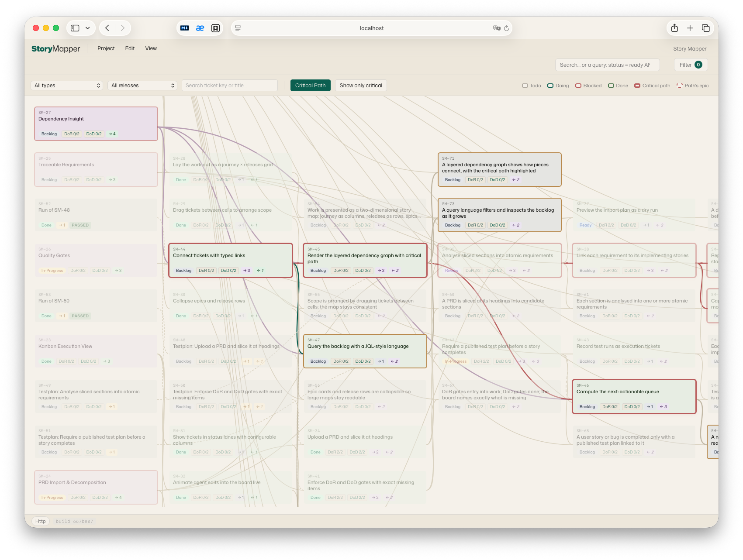This screenshot has height=560, width=743.
Task: Click the Path's epic legend swatch
Action: 680,86
